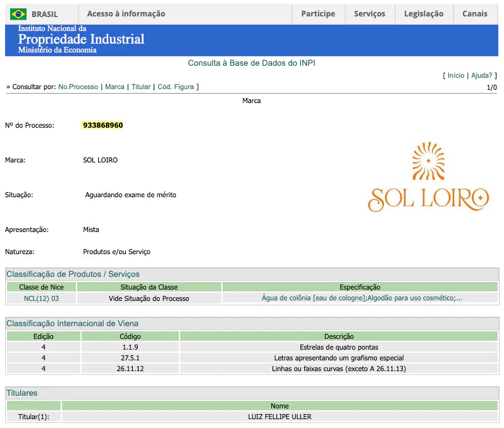Viewport: 504px width, 428px height.
Task: Select the Titular search option
Action: (x=141, y=87)
